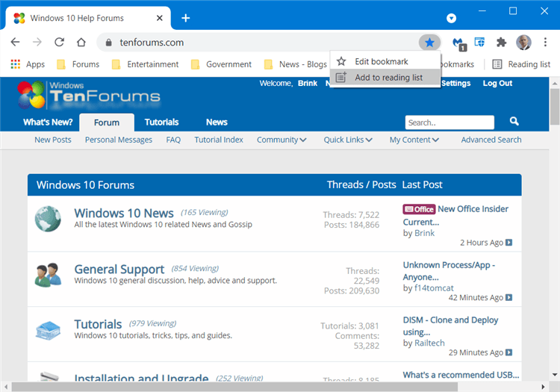Open the Entertainment bookmark folder
The image size is (560, 392).
[145, 64]
